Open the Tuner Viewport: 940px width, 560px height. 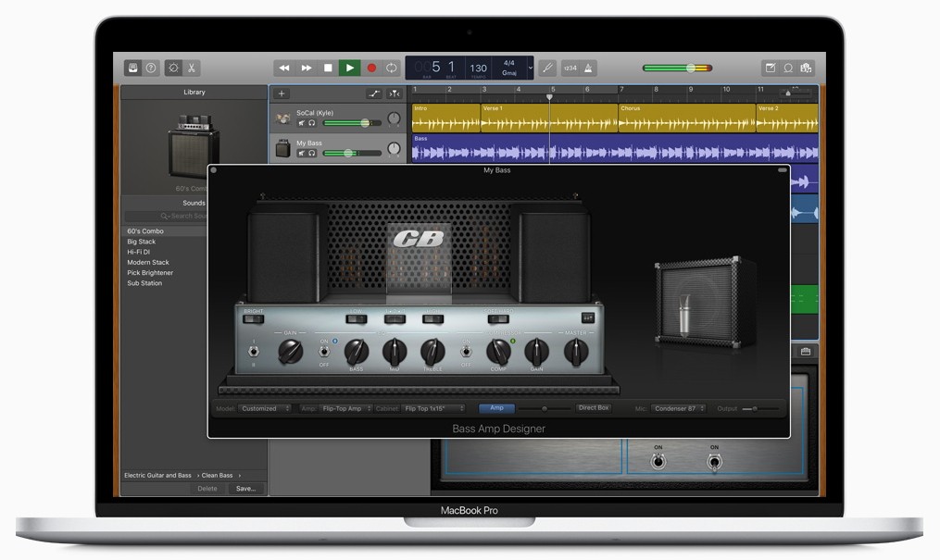547,68
